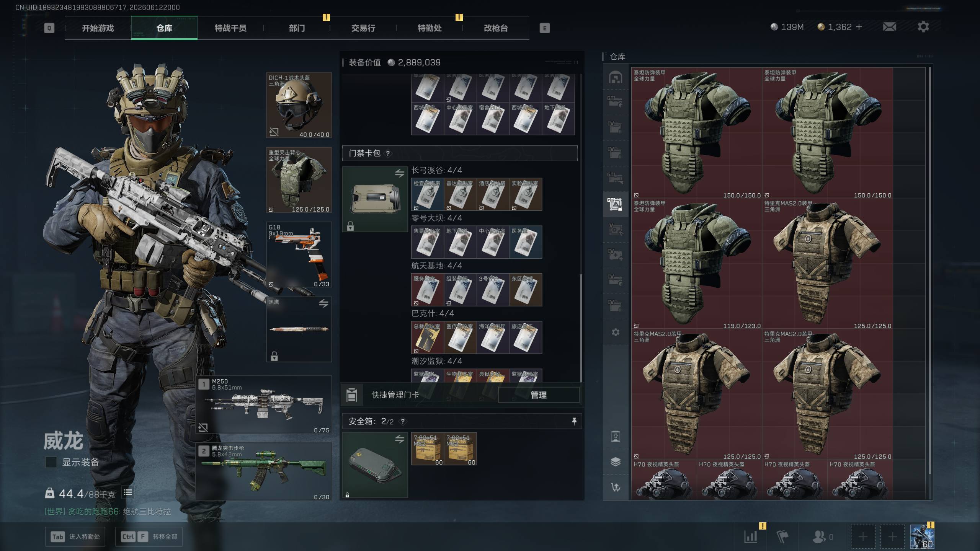Click the swap arrows on the secure container
The image size is (980, 551).
tap(399, 439)
